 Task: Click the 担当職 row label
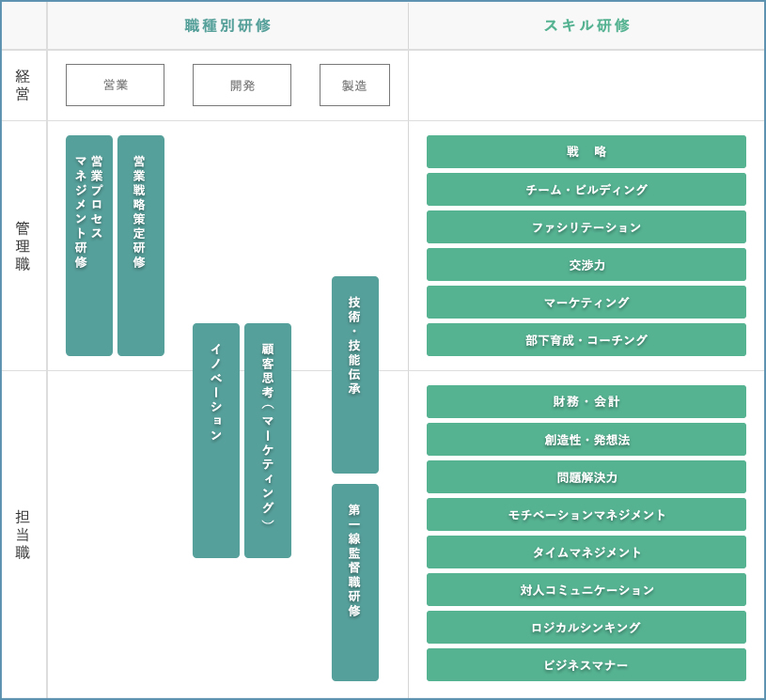[x=23, y=535]
